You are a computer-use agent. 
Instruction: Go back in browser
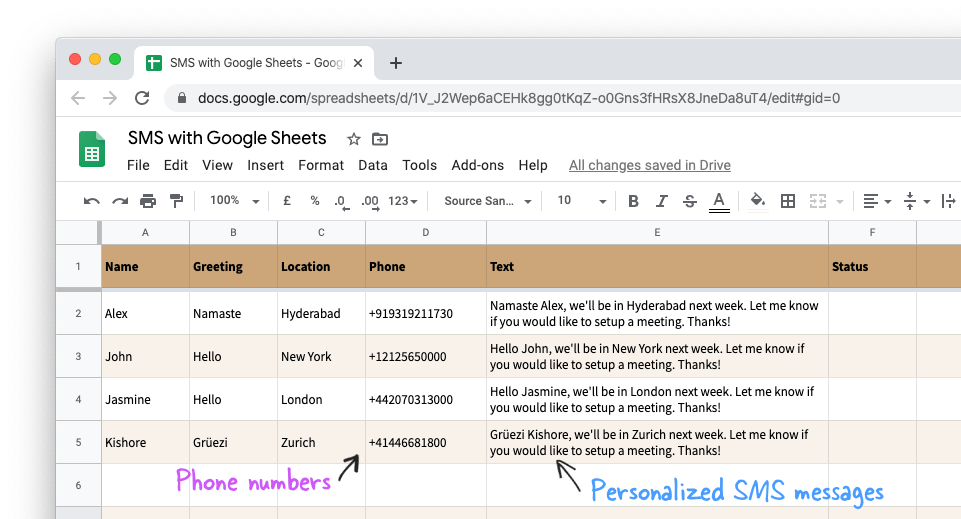point(78,98)
